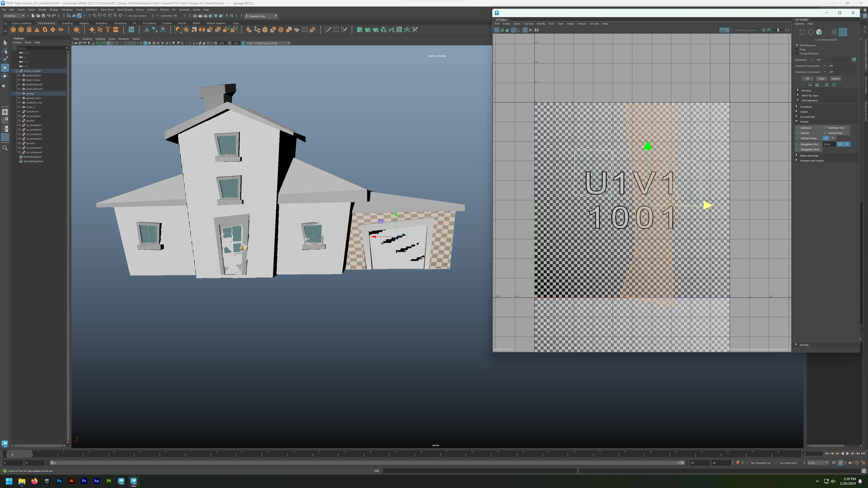Screen dimensions: 868x488
Task: Click the SVG import shelf icon
Action: click(x=116, y=30)
